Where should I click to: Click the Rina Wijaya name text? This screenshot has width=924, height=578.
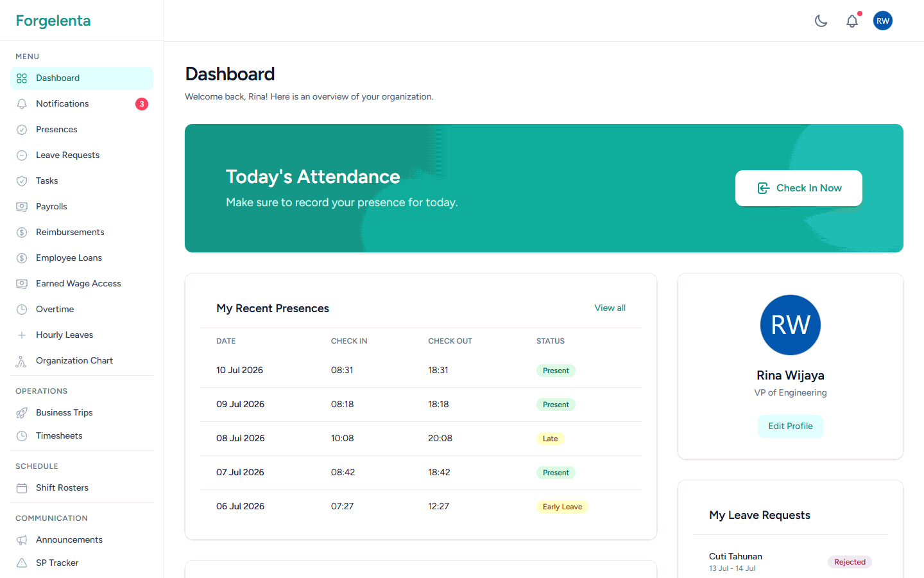791,376
